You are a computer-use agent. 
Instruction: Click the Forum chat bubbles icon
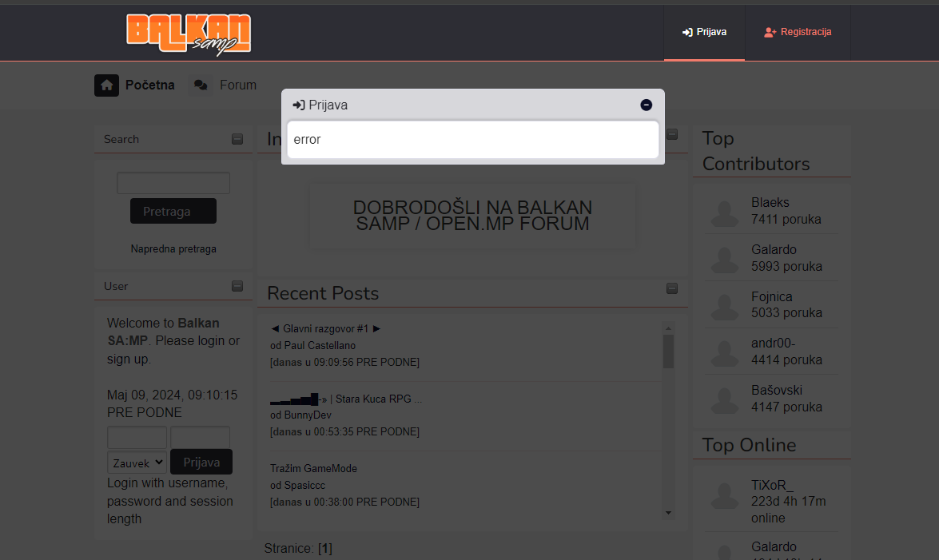point(201,85)
